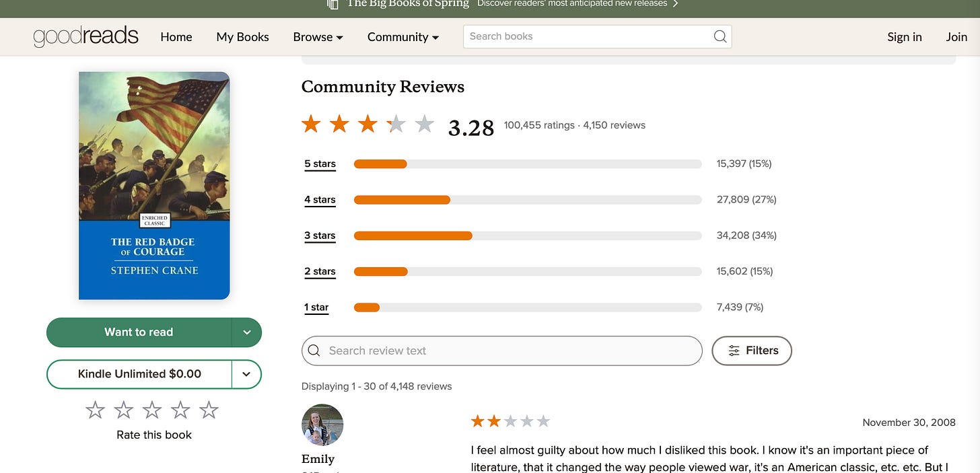
Task: Rate this book two stars
Action: coord(124,410)
